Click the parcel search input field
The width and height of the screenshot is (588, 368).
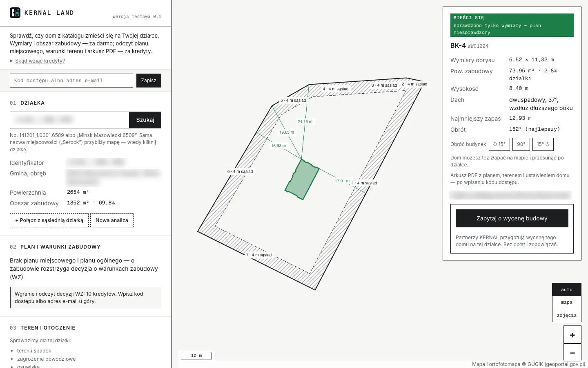[69, 120]
